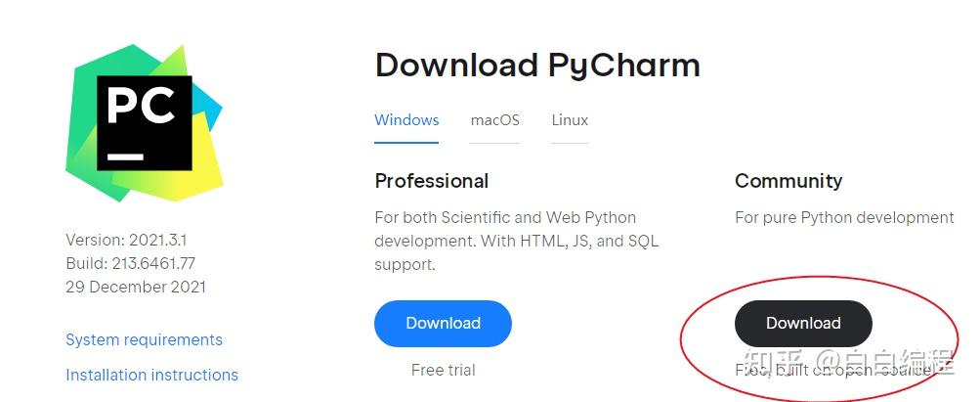Select the Build 213.6461.77 text

point(130,263)
